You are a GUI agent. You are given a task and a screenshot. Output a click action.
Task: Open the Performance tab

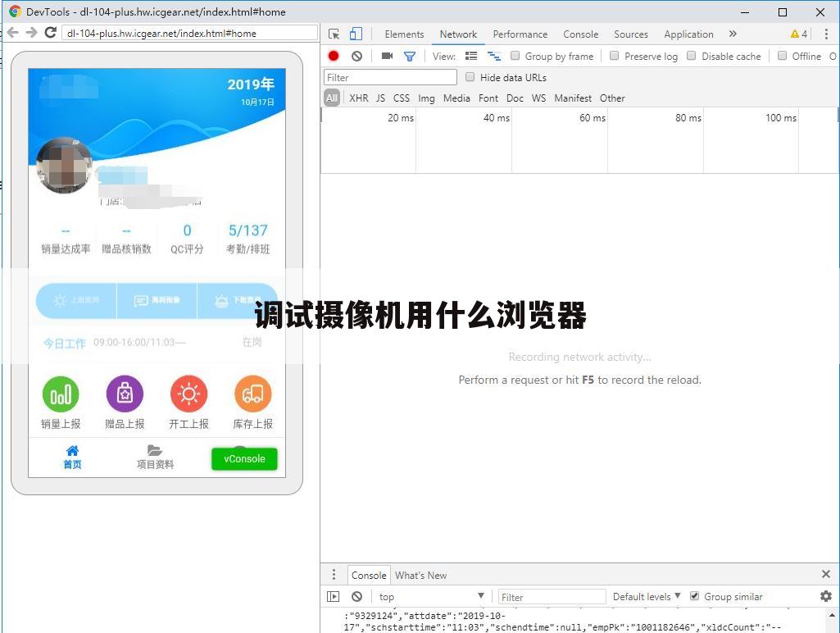pyautogui.click(x=520, y=34)
